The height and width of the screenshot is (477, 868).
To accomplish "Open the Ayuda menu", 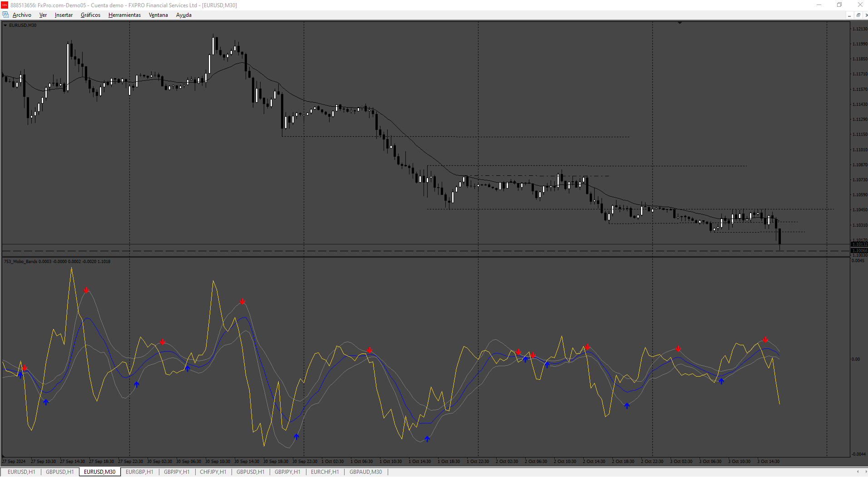I will coord(183,15).
